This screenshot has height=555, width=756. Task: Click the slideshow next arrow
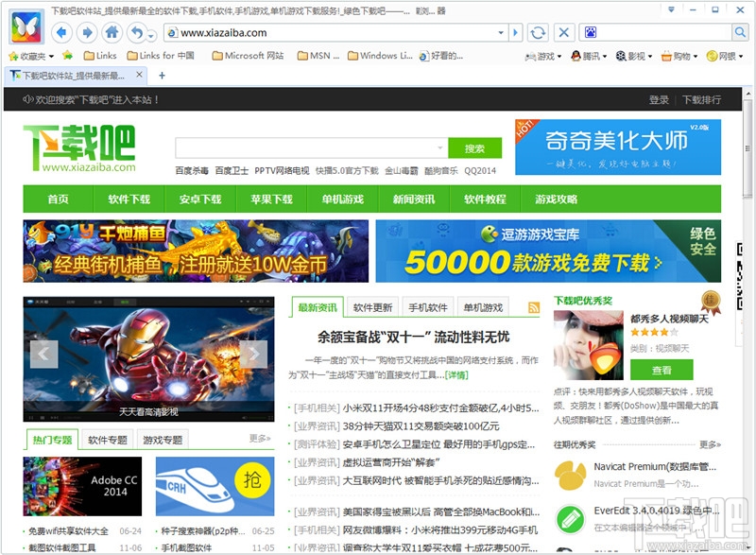pyautogui.click(x=253, y=355)
